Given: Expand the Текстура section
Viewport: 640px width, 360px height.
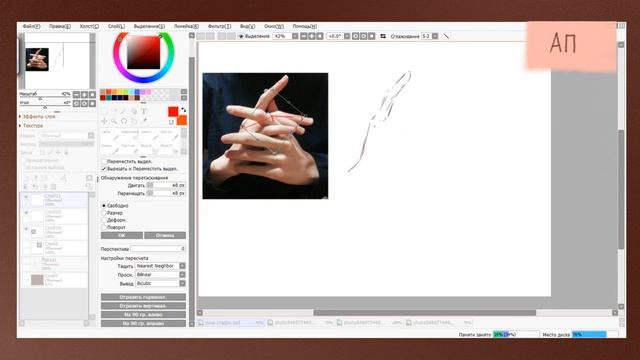Looking at the screenshot, I should pos(31,126).
